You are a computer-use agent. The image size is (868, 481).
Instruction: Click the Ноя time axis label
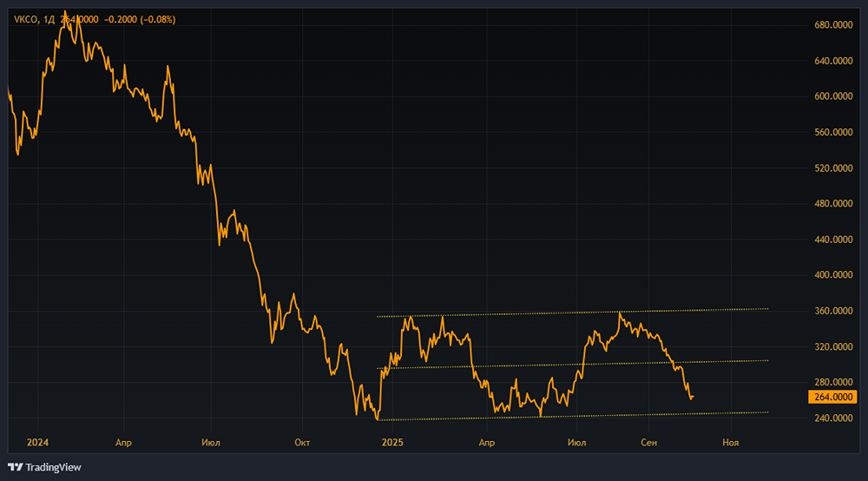(x=731, y=442)
